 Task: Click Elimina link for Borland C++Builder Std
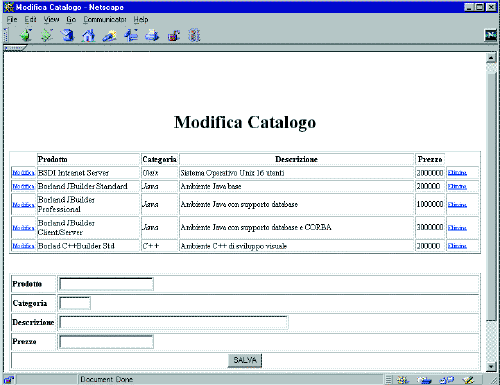point(457,246)
